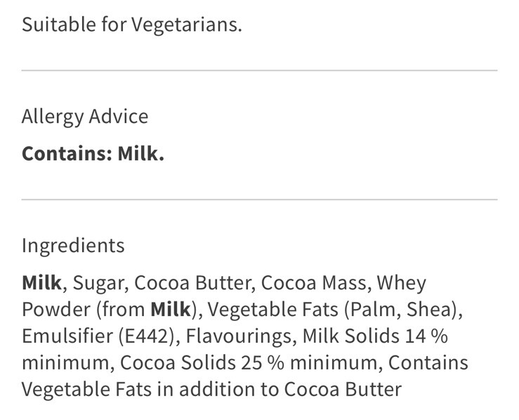Click bold 'Milk' inside the 'from Milk' parentheses

(x=171, y=310)
